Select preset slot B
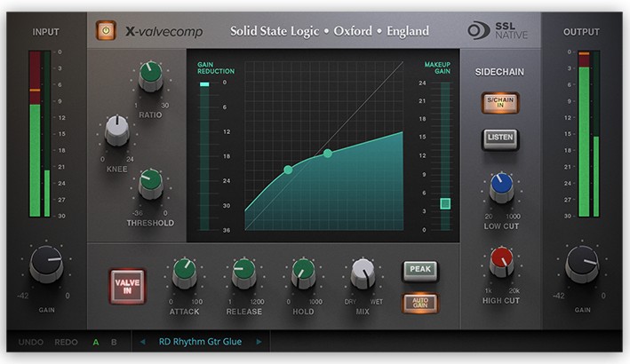This screenshot has height=364, width=630. click(x=114, y=343)
